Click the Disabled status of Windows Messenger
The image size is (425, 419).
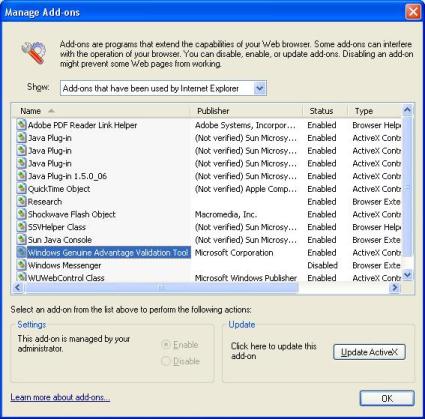(x=322, y=265)
